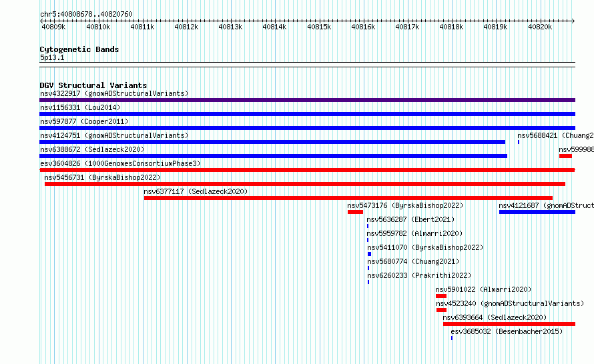Open esv3685032 (Besenbacher2015) label
The image size is (594, 364).
point(507,331)
